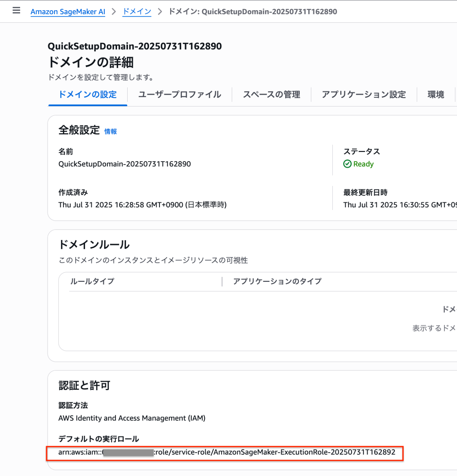Screen dimensions: 457x476
Task: Click AWS Identity and Access Management (IAM) text
Action: 132,418
